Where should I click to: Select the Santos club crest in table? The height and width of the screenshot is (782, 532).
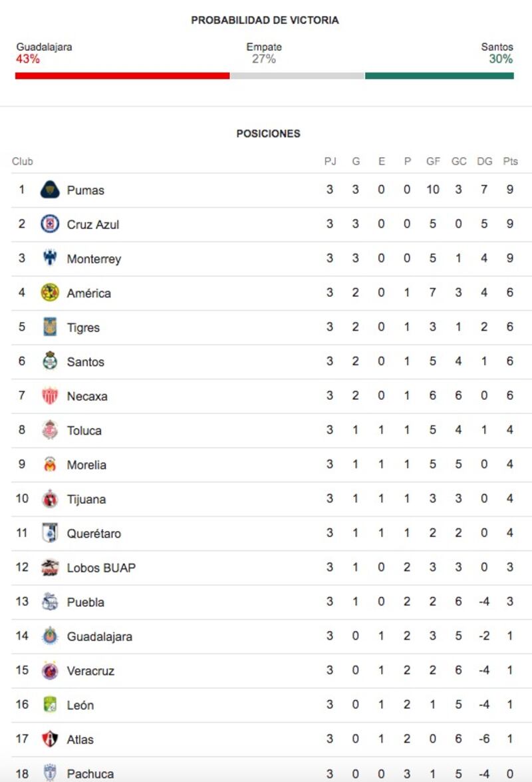click(50, 361)
